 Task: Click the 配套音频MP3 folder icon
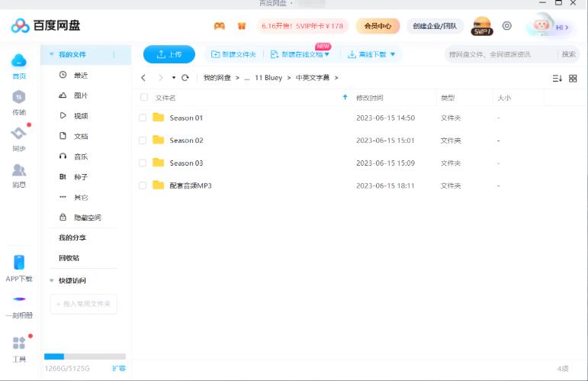[159, 185]
